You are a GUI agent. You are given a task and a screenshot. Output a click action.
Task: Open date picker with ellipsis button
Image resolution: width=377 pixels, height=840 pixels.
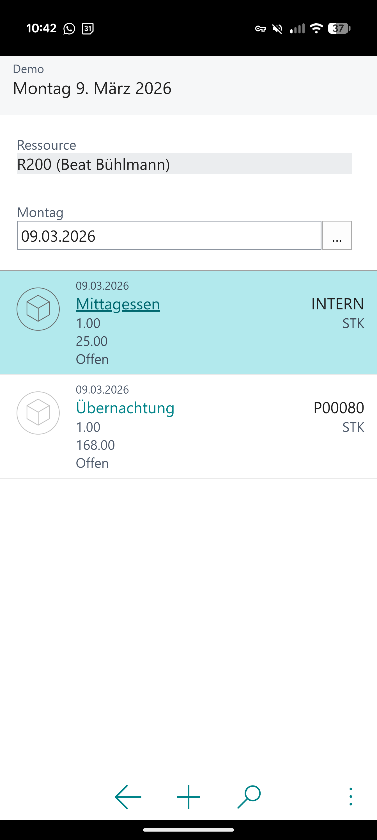point(337,236)
